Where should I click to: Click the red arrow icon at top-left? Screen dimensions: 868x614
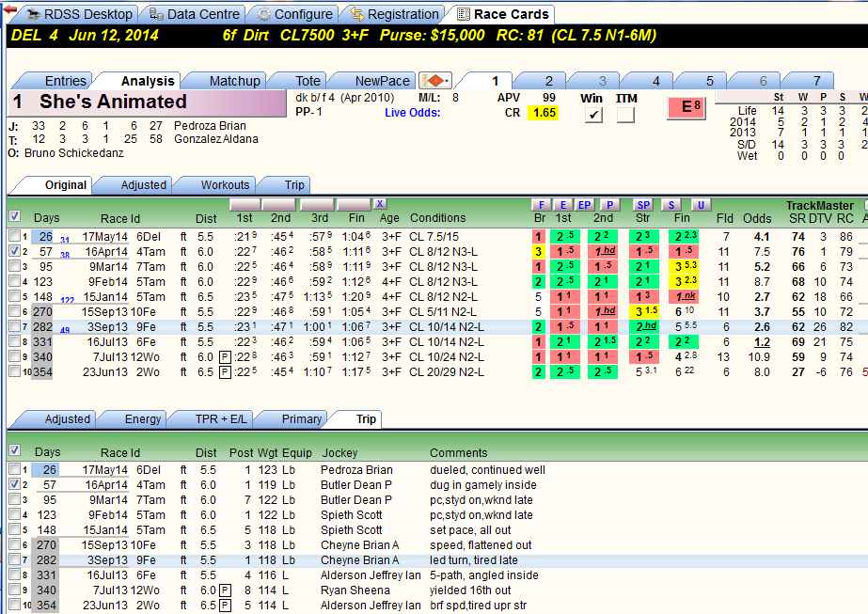pyautogui.click(x=10, y=9)
